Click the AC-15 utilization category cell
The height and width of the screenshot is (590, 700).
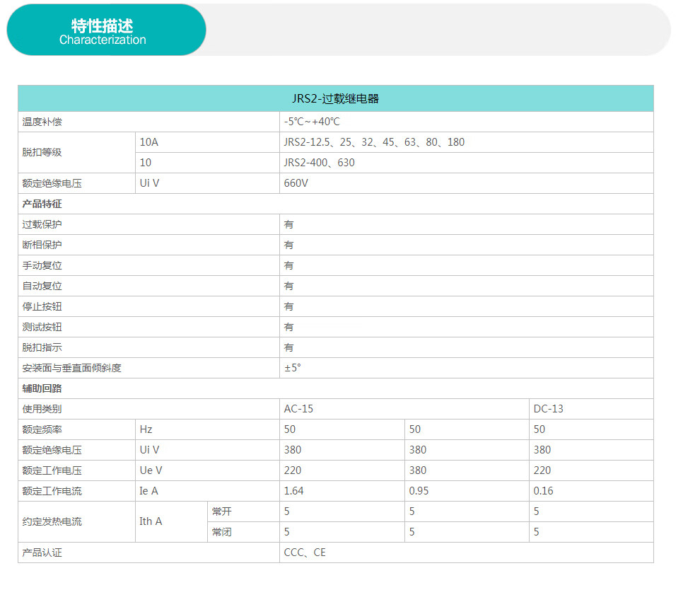(x=298, y=409)
